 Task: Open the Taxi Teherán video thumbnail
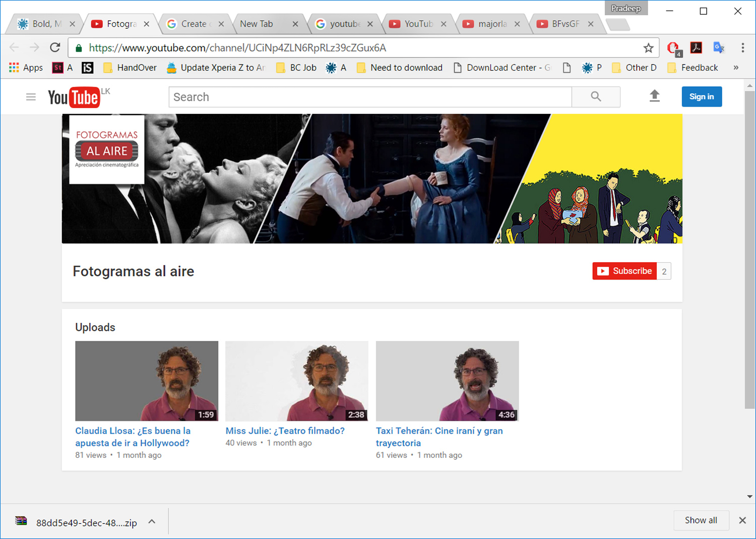point(447,381)
